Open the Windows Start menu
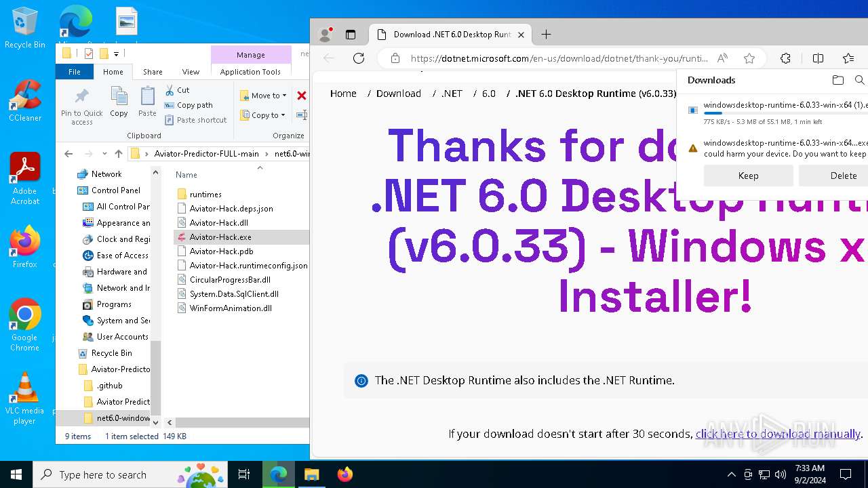The width and height of the screenshot is (868, 488). pyautogui.click(x=16, y=474)
